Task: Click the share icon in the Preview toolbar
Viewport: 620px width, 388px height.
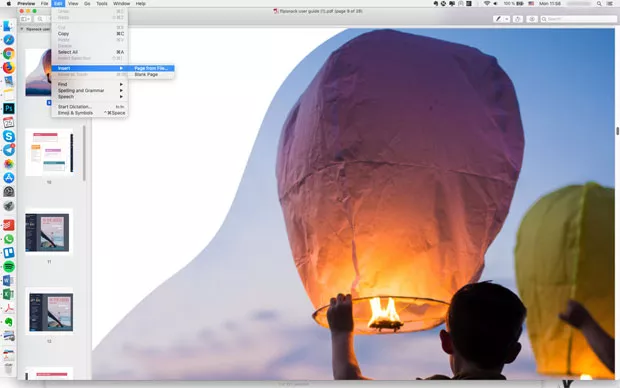Action: click(x=518, y=19)
